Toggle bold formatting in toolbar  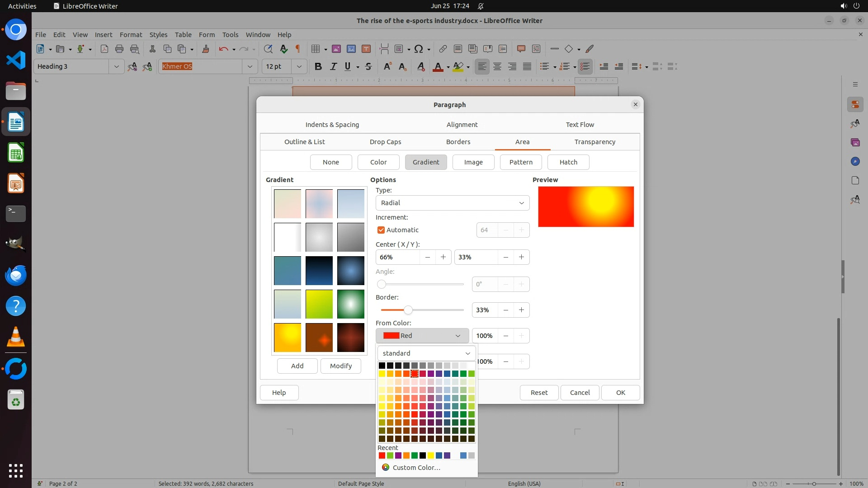coord(318,66)
